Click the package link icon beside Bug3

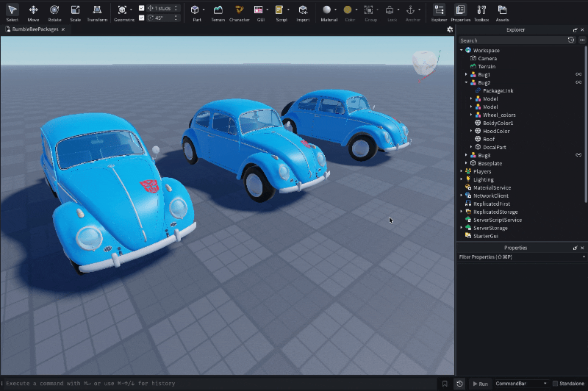(x=578, y=155)
